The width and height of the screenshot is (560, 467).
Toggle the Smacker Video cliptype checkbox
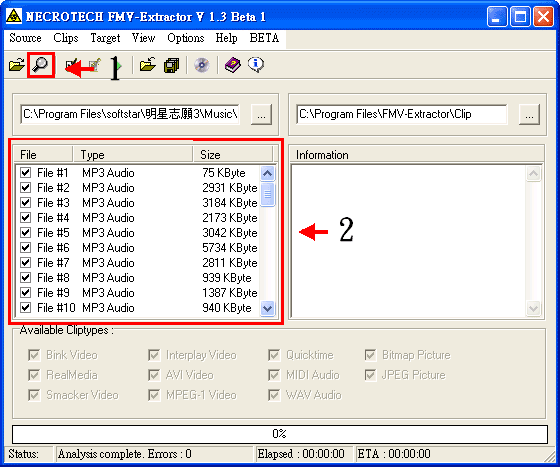(34, 395)
